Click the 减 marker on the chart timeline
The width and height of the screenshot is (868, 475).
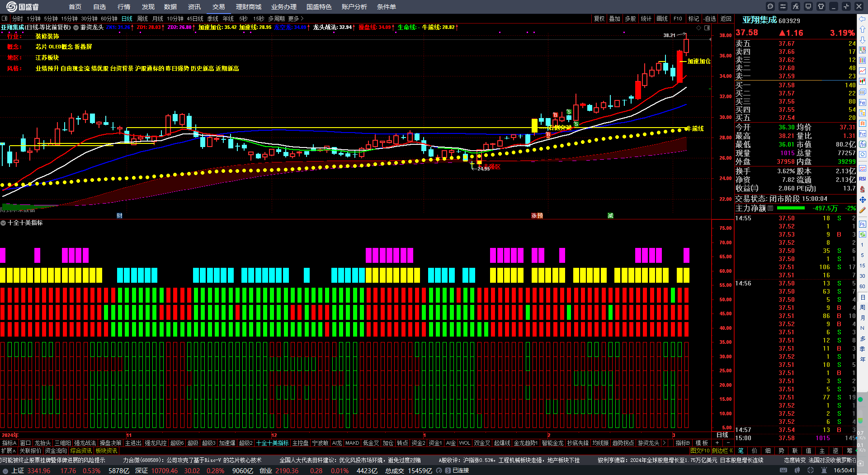tap(610, 216)
